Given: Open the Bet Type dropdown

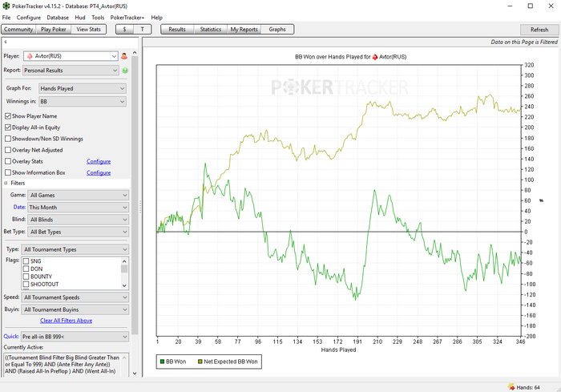Looking at the screenshot, I should point(79,232).
